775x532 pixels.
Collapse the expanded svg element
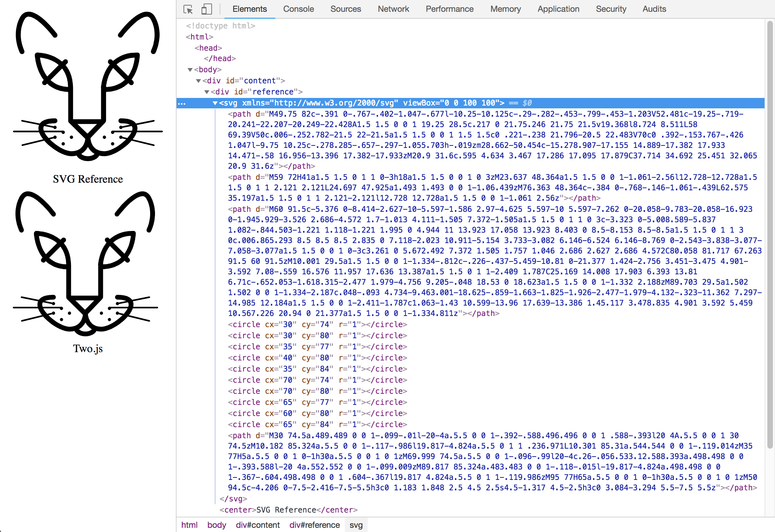click(x=215, y=103)
